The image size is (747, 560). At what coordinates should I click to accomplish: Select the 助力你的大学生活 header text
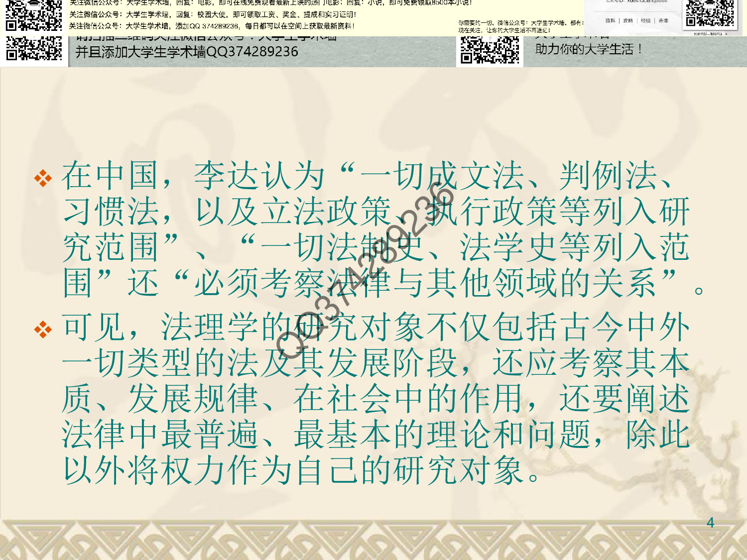[588, 49]
